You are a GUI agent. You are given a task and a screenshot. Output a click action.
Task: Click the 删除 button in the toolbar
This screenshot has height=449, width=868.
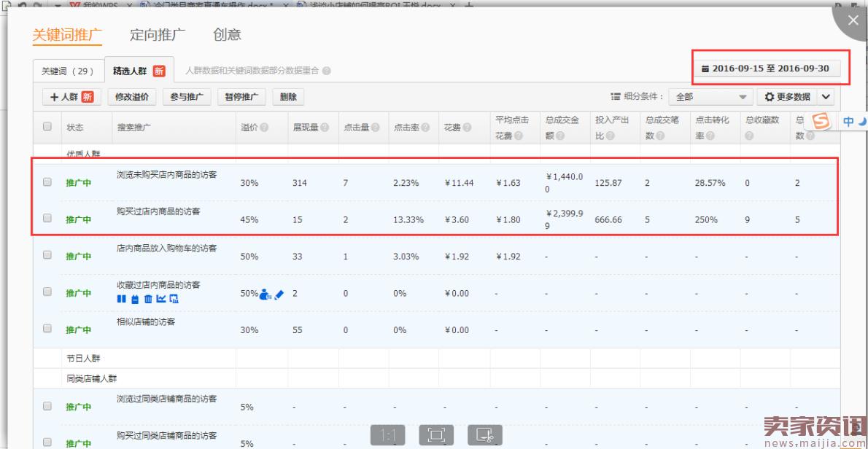[x=288, y=97]
